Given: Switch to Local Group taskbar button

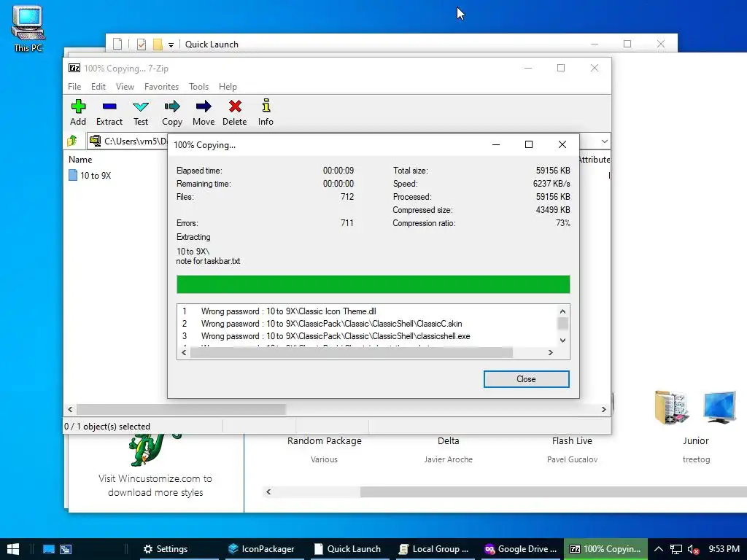Looking at the screenshot, I should pyautogui.click(x=434, y=549).
